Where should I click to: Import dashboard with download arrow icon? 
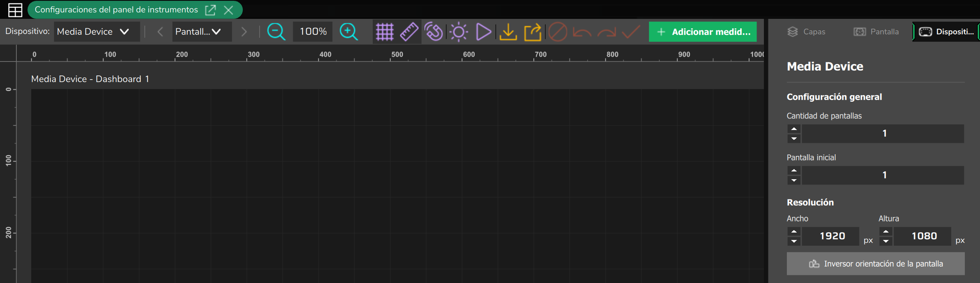click(508, 32)
